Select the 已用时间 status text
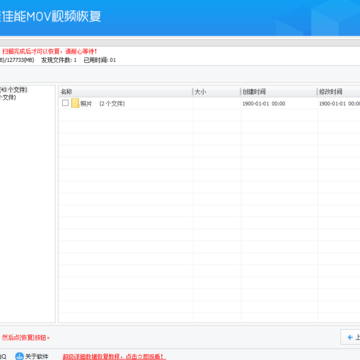This screenshot has width=360, height=360. pyautogui.click(x=100, y=60)
